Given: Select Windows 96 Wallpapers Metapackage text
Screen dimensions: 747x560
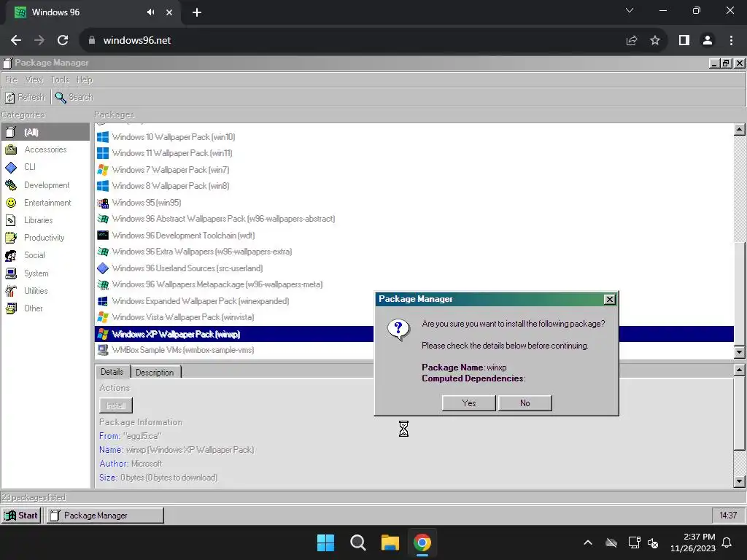Looking at the screenshot, I should (217, 284).
